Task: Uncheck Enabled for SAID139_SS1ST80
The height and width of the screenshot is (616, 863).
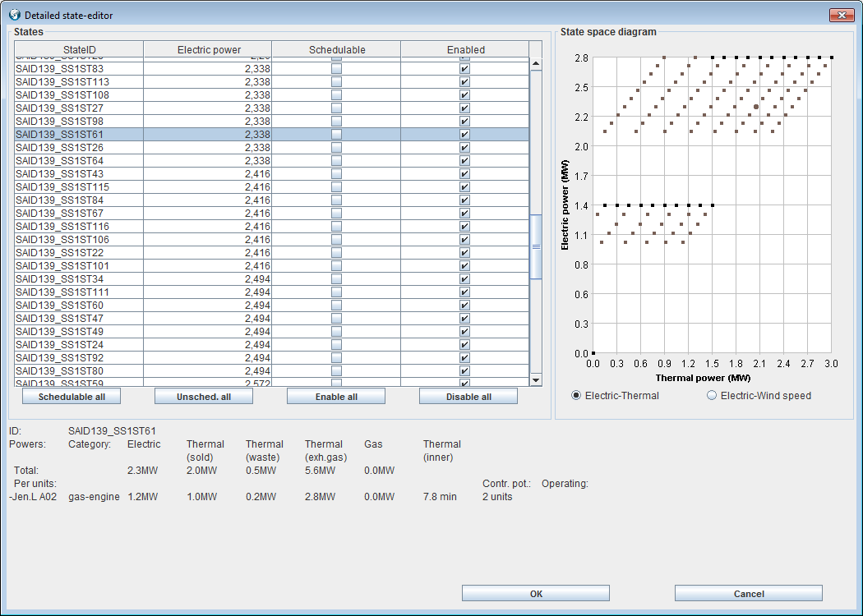Action: click(464, 370)
